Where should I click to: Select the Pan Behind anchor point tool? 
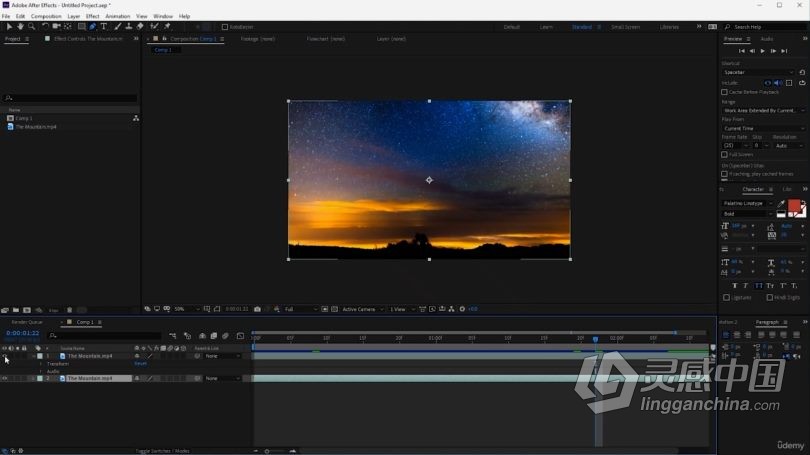(68, 26)
